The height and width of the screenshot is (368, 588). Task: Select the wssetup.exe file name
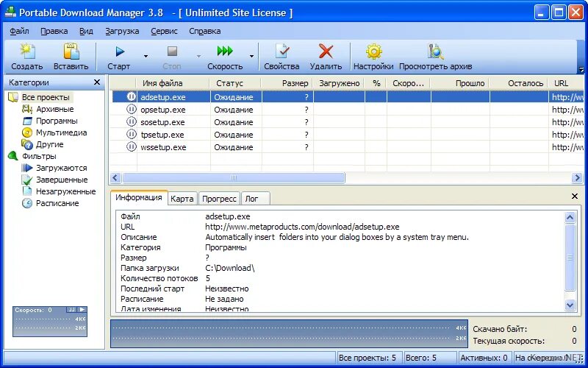[x=163, y=147]
